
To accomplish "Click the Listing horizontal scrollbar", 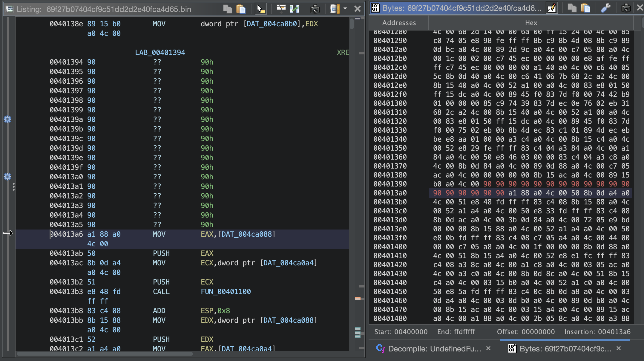I will point(105,354).
